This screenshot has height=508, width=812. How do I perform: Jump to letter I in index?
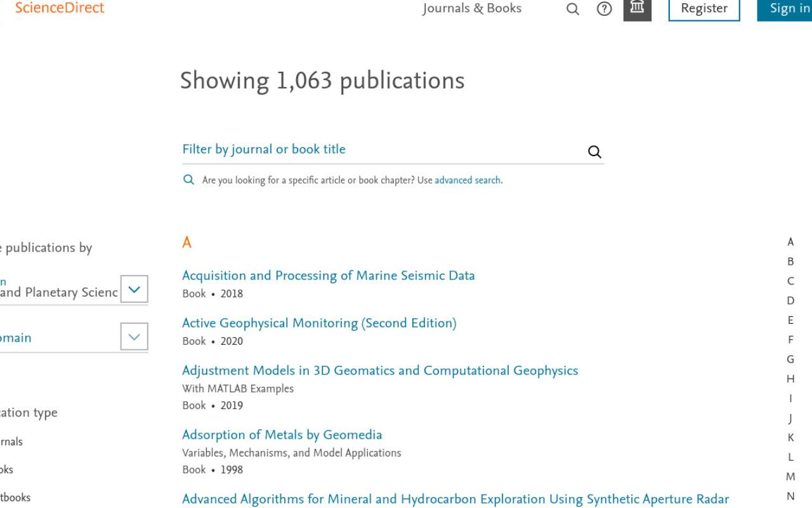coord(790,399)
